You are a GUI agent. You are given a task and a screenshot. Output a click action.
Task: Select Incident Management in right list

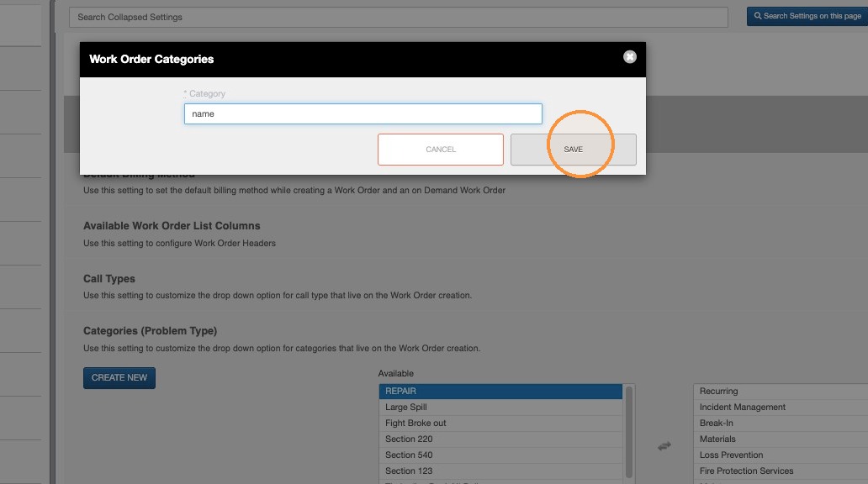click(x=781, y=407)
